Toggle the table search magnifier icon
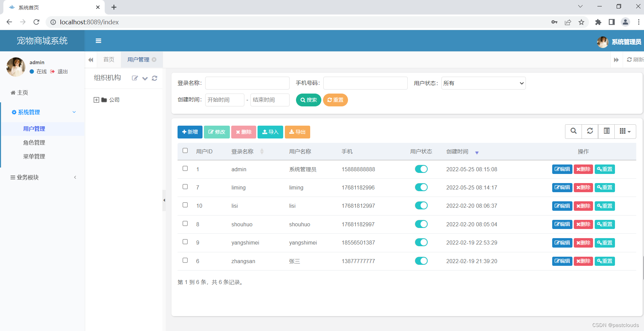The width and height of the screenshot is (644, 331). tap(573, 131)
